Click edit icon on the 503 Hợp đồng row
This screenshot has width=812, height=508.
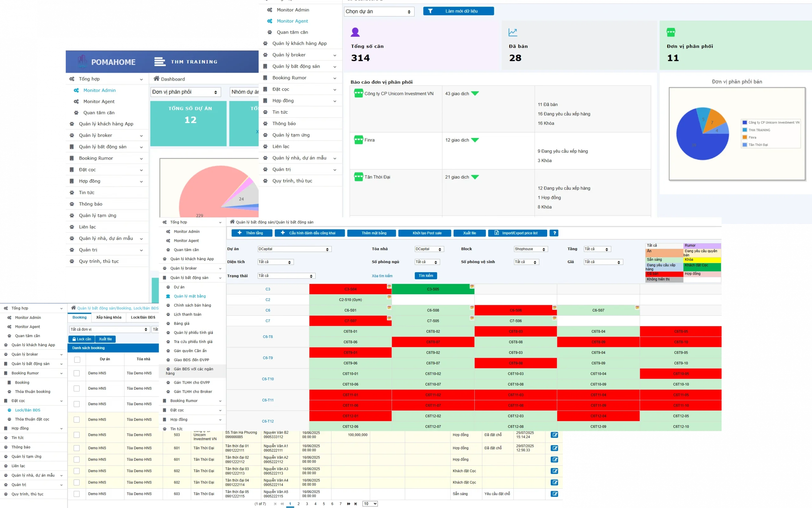(x=554, y=435)
